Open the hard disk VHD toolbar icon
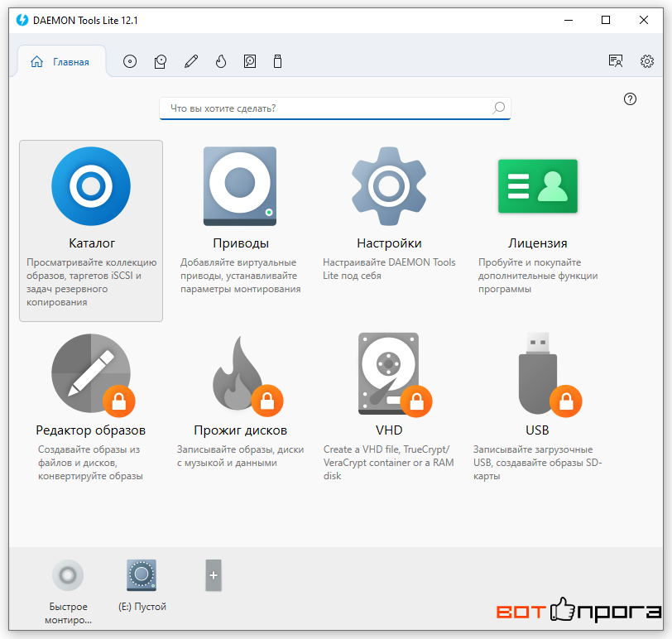The height and width of the screenshot is (639, 672). tap(250, 62)
